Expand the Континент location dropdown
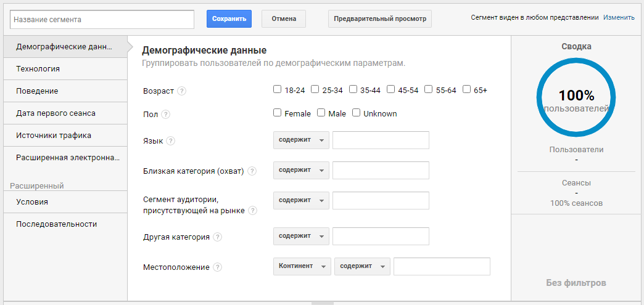The height and width of the screenshot is (305, 644). pos(302,266)
